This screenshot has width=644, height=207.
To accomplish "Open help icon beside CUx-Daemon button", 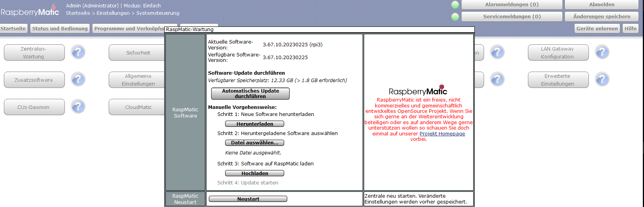I will click(x=78, y=107).
